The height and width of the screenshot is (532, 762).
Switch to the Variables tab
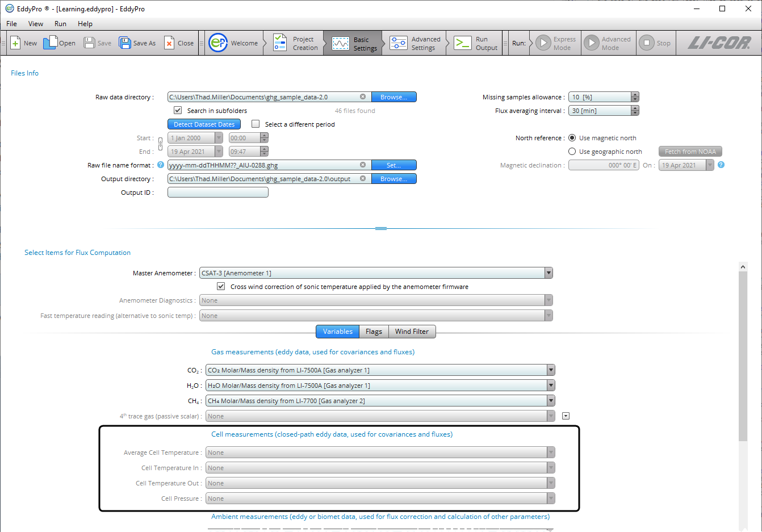point(338,332)
